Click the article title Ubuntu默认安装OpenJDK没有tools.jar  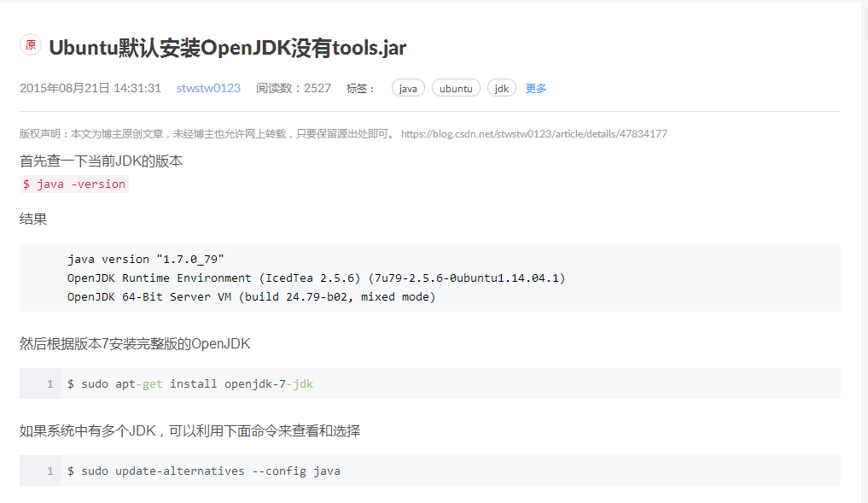[x=228, y=48]
